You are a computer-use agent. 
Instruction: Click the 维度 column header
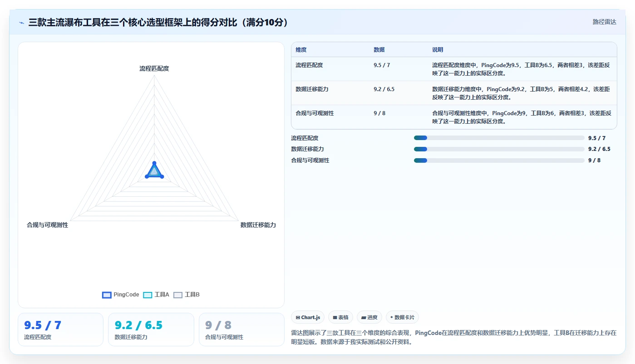(301, 50)
